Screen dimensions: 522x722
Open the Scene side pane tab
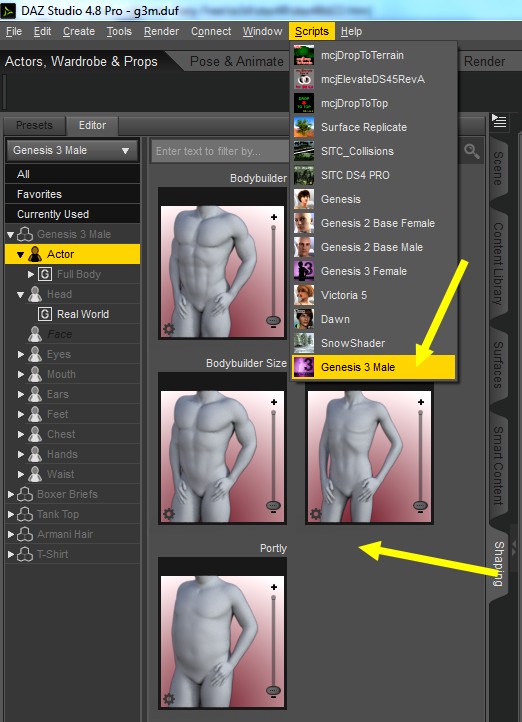click(x=498, y=169)
